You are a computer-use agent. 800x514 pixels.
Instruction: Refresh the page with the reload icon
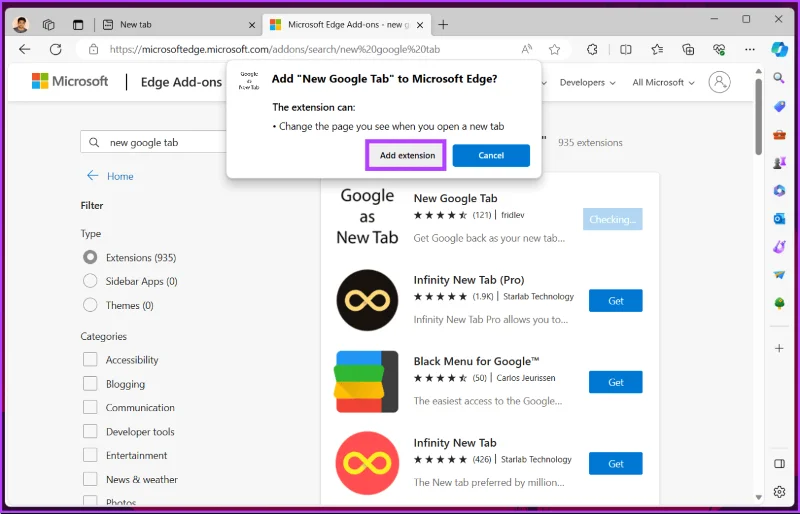[x=56, y=50]
